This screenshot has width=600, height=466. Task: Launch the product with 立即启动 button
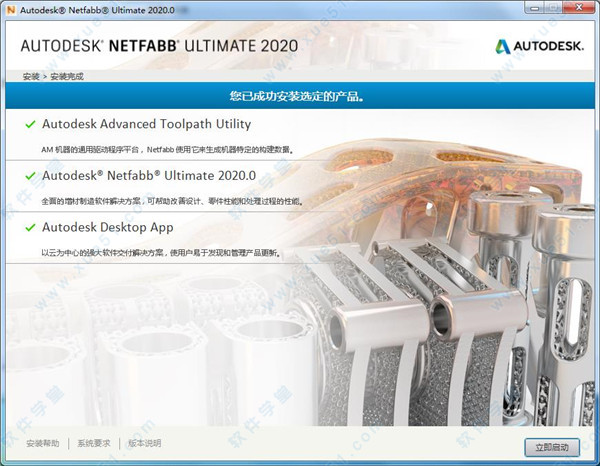tap(551, 445)
